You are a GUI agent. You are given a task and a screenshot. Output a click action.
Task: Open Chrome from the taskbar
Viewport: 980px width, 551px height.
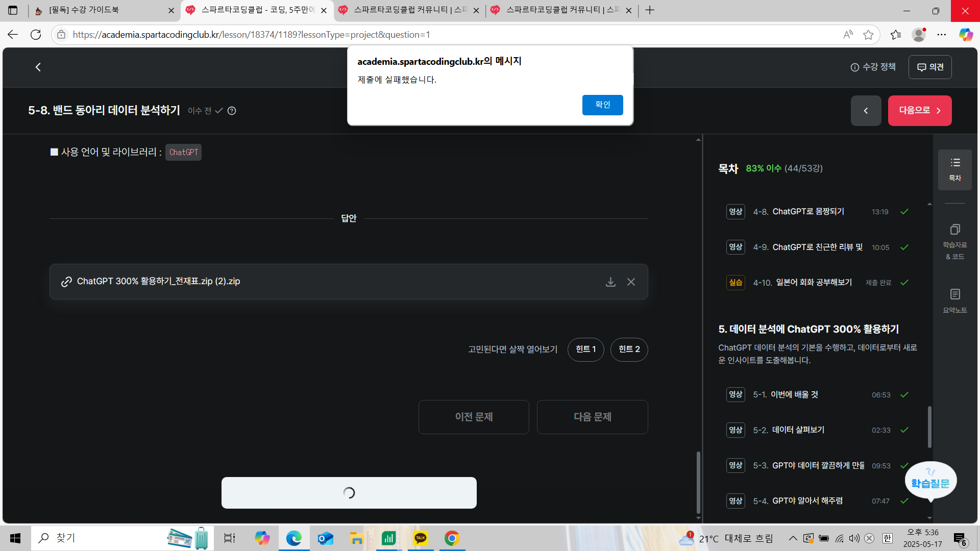tap(452, 538)
